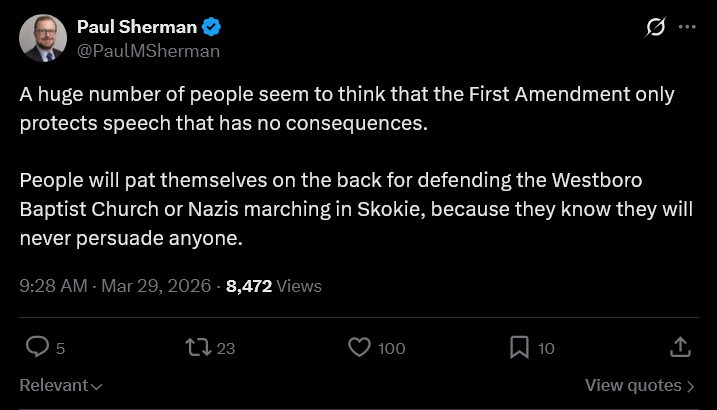This screenshot has width=717, height=410.
Task: Click the 23 reposts count
Action: click(226, 348)
